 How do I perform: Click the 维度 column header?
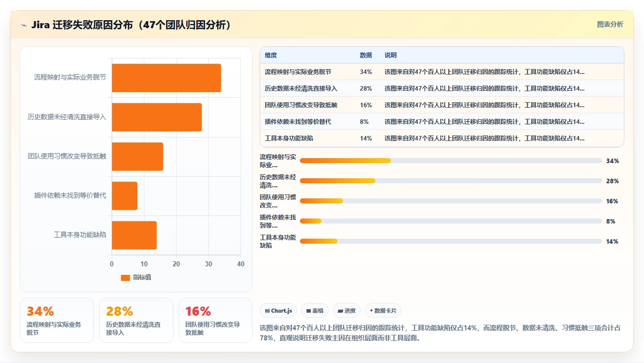pyautogui.click(x=271, y=55)
